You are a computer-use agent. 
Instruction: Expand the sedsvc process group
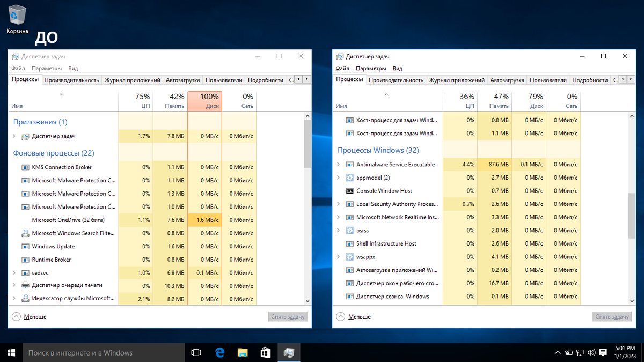click(x=14, y=273)
